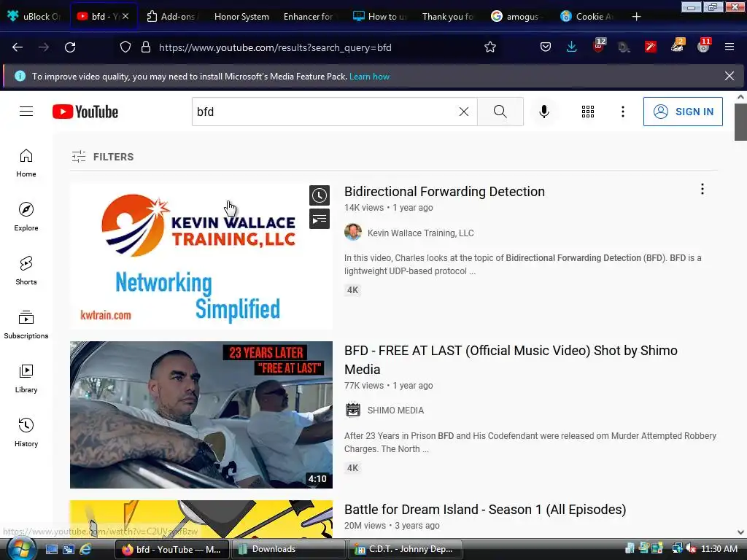Viewport: 747px width, 560px height.
Task: Visit the Kevin Wallace Training, LLC channel name
Action: [421, 233]
